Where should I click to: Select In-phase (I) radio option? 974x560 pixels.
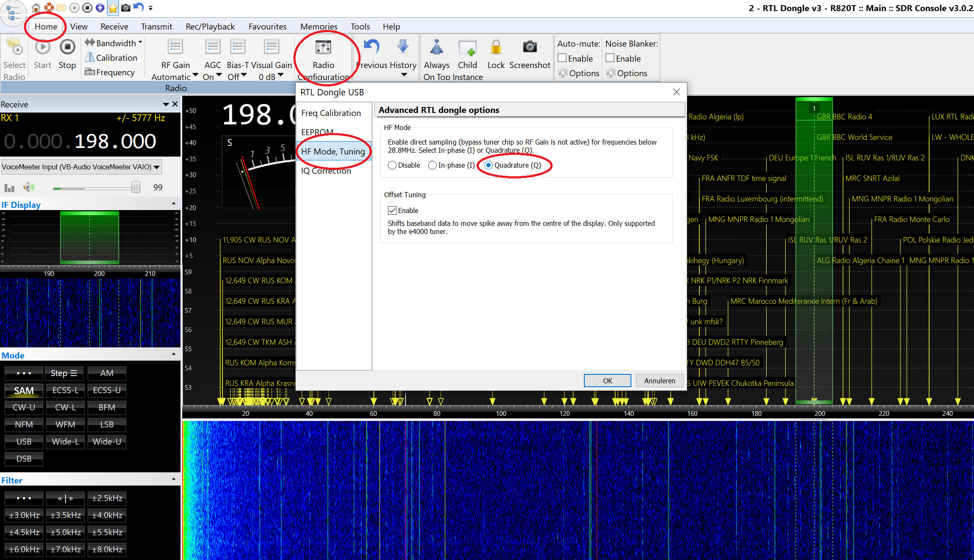click(x=432, y=165)
